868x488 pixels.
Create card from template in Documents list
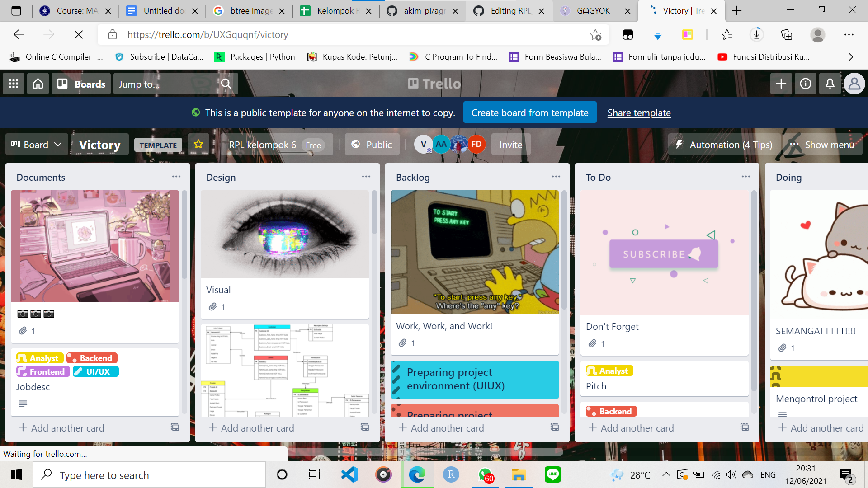[175, 427]
